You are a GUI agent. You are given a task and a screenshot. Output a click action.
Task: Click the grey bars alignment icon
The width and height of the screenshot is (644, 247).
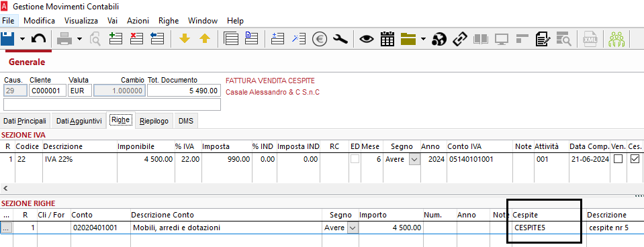click(522, 39)
